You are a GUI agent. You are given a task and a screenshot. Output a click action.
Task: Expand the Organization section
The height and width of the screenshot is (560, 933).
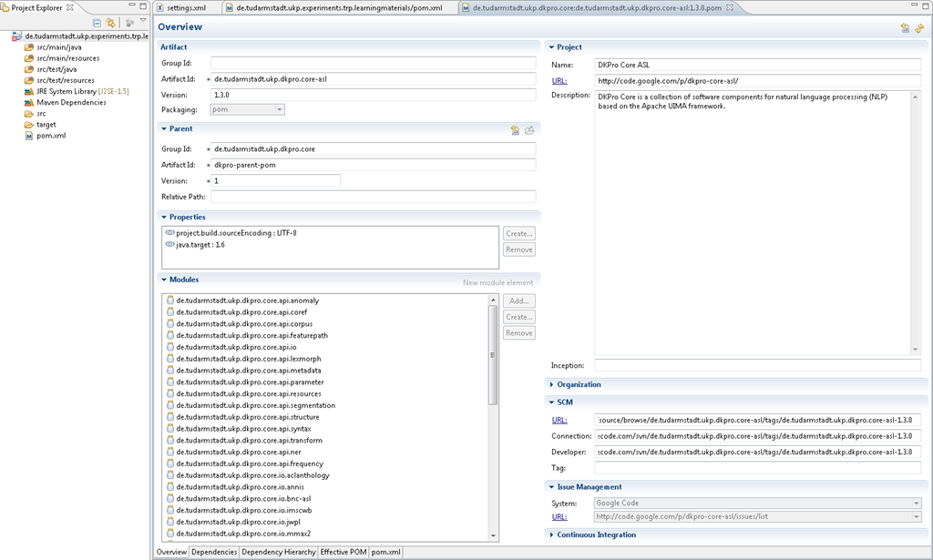point(552,385)
